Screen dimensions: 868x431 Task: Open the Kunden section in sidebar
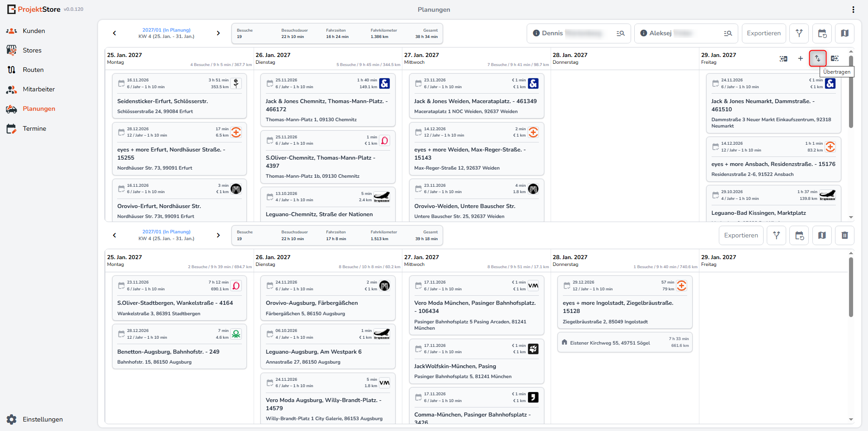(x=34, y=31)
